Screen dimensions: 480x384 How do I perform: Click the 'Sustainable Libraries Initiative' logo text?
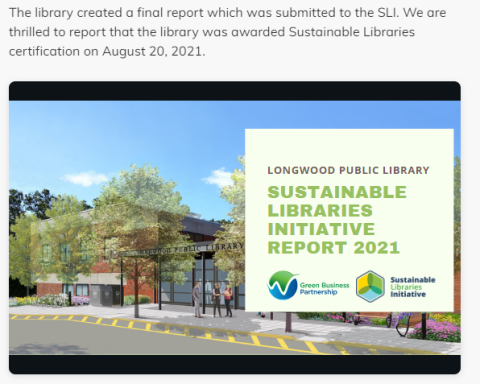(x=413, y=287)
